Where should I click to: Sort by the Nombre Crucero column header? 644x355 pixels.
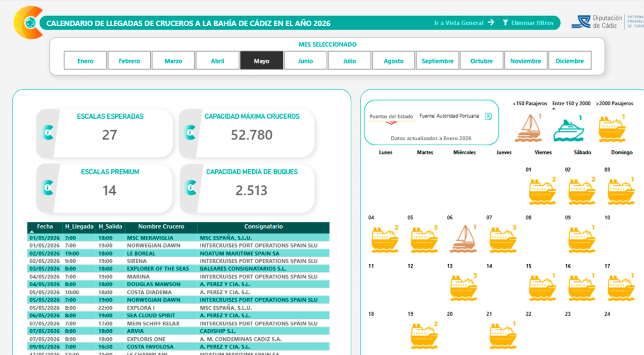161,227
